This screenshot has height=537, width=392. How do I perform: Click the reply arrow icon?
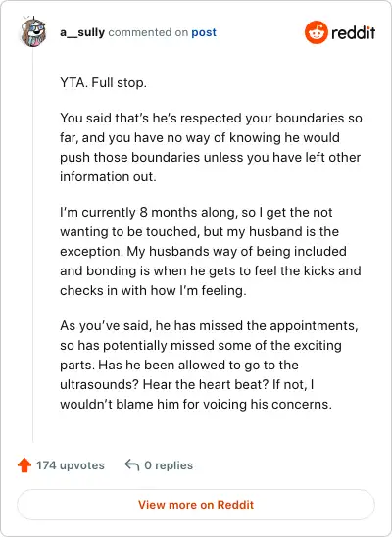click(x=132, y=465)
